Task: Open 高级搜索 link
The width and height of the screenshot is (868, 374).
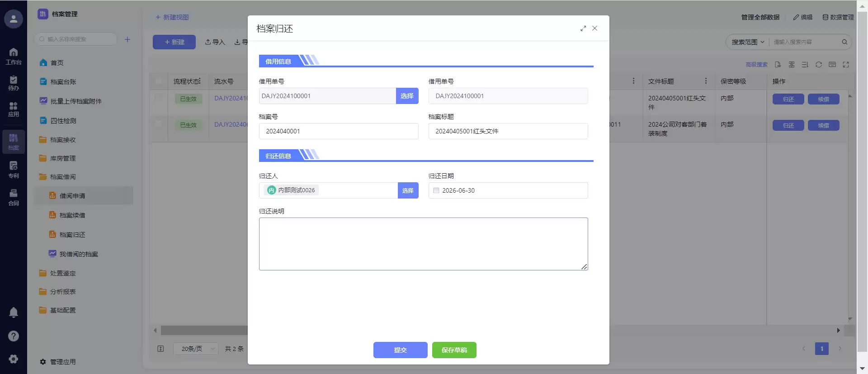Action: (757, 65)
